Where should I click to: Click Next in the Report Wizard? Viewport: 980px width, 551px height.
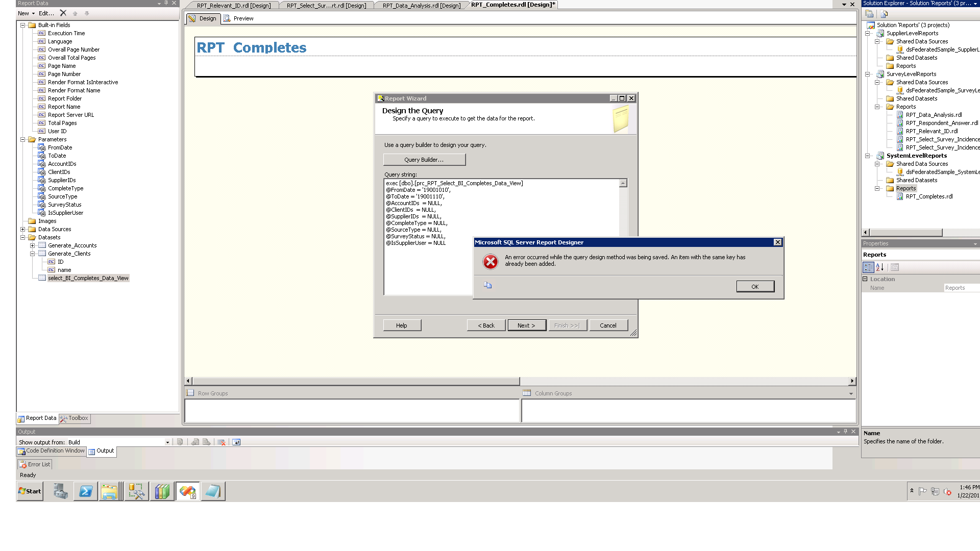(x=527, y=325)
